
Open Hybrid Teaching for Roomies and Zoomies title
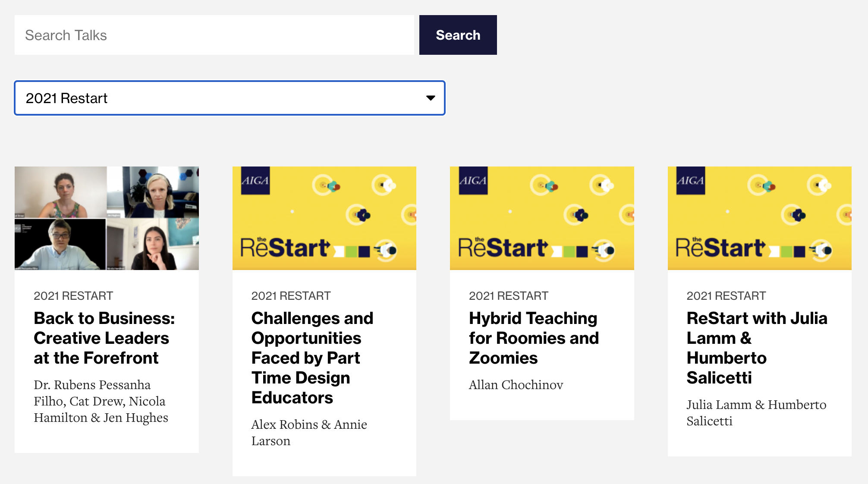click(x=534, y=338)
